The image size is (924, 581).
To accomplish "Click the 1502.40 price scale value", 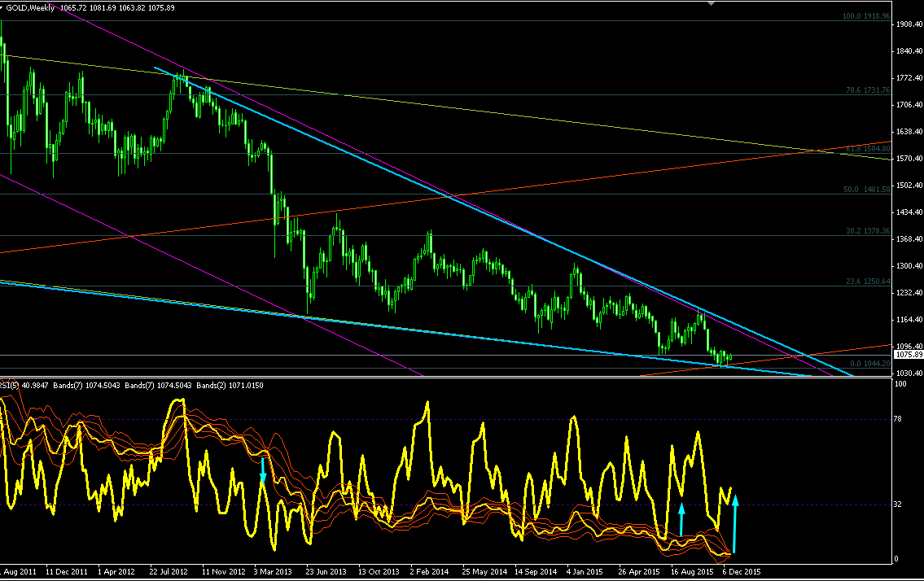I will pos(909,185).
